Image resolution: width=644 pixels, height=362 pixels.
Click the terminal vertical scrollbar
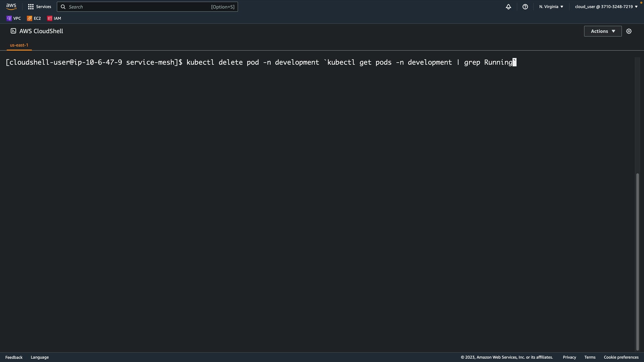638,261
